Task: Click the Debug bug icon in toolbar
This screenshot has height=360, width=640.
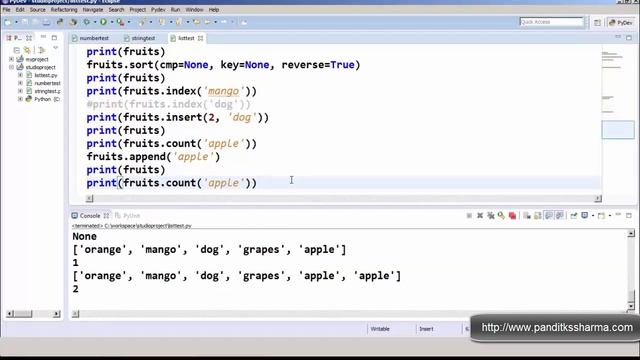Action: tap(87, 22)
